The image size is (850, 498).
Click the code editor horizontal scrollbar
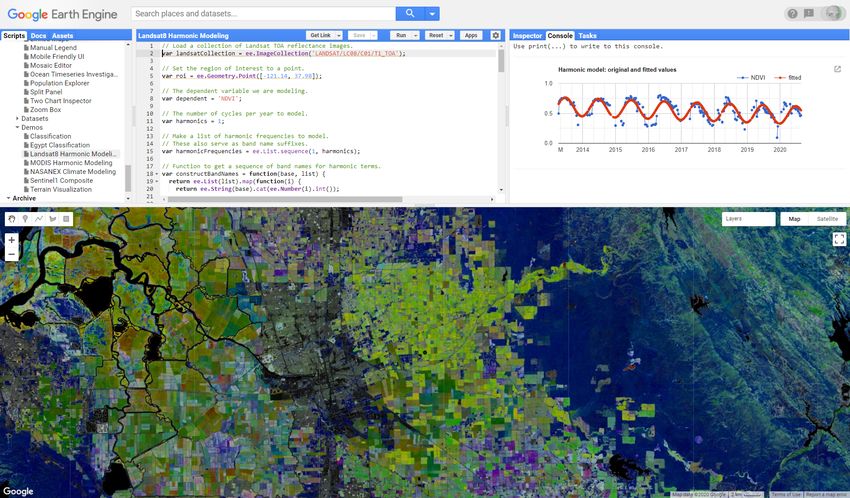[285, 199]
